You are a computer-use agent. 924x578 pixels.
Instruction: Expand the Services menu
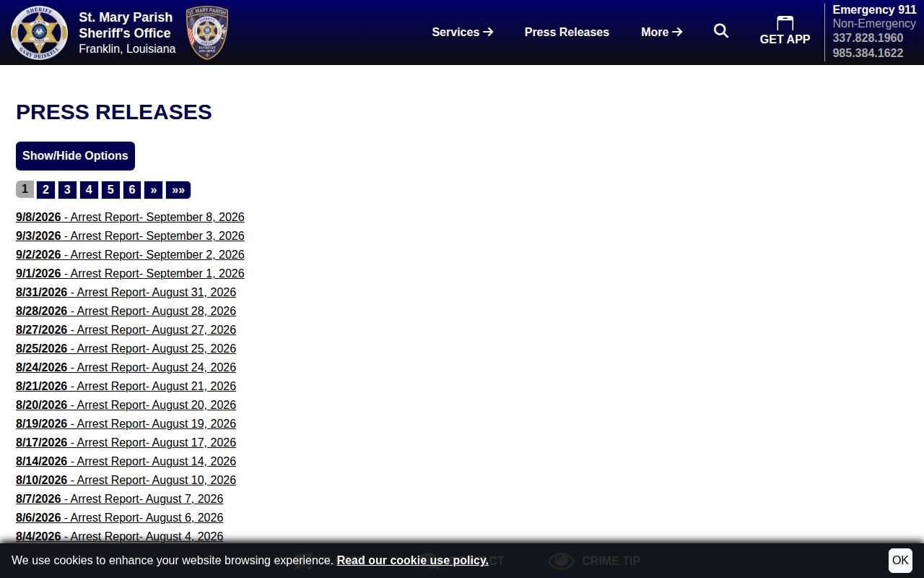pyautogui.click(x=463, y=32)
